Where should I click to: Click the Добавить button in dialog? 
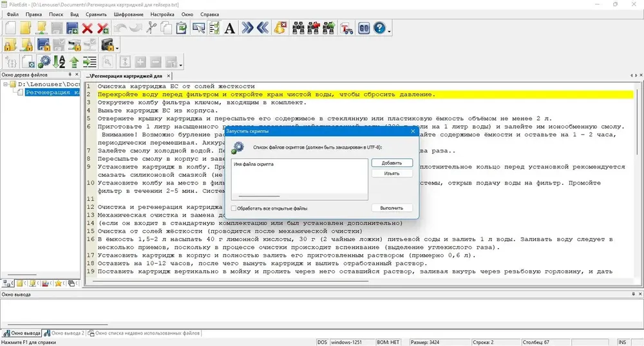click(392, 163)
